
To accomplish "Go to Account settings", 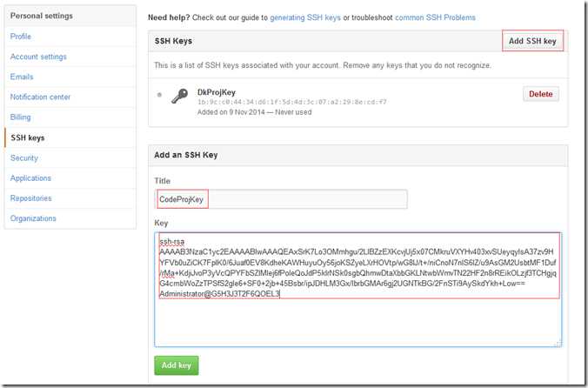I will pyautogui.click(x=38, y=57).
